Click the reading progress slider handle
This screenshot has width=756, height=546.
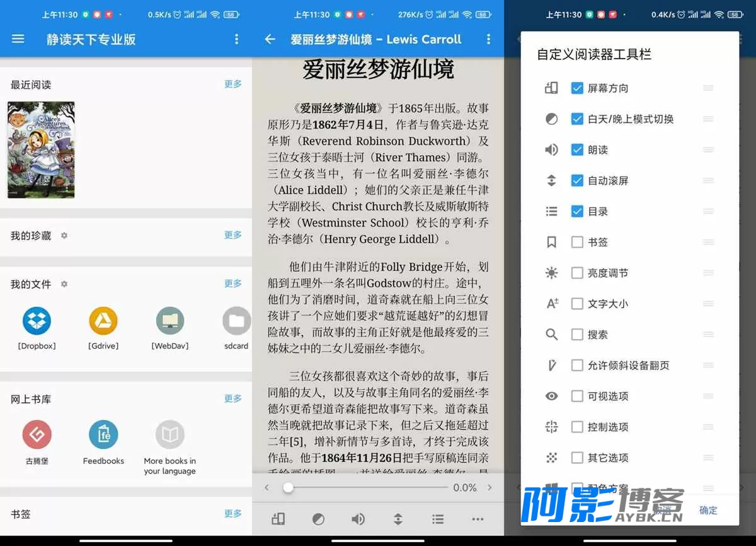(288, 488)
